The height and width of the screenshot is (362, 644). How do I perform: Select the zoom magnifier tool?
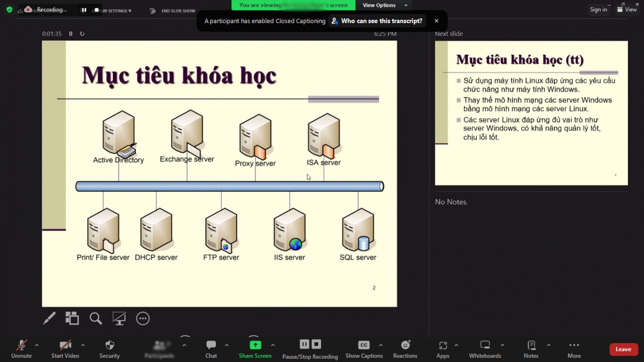click(96, 319)
